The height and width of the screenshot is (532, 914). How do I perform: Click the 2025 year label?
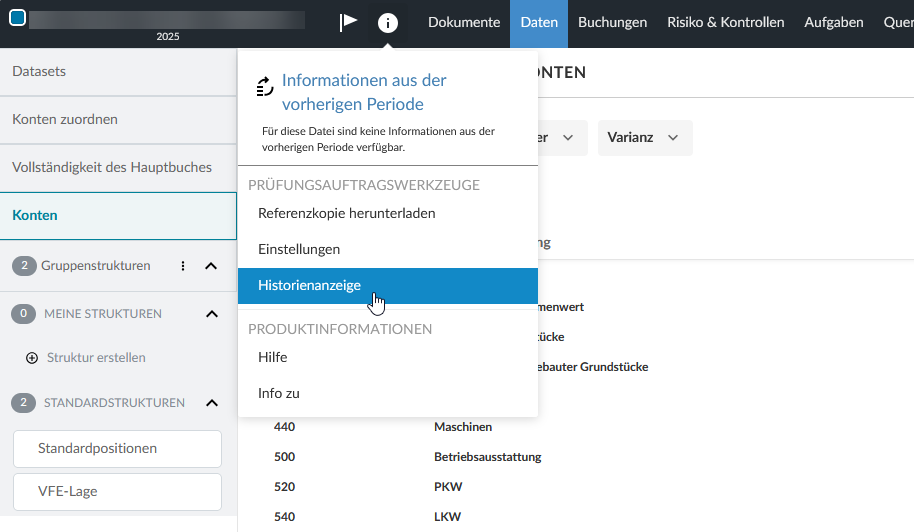coord(168,37)
